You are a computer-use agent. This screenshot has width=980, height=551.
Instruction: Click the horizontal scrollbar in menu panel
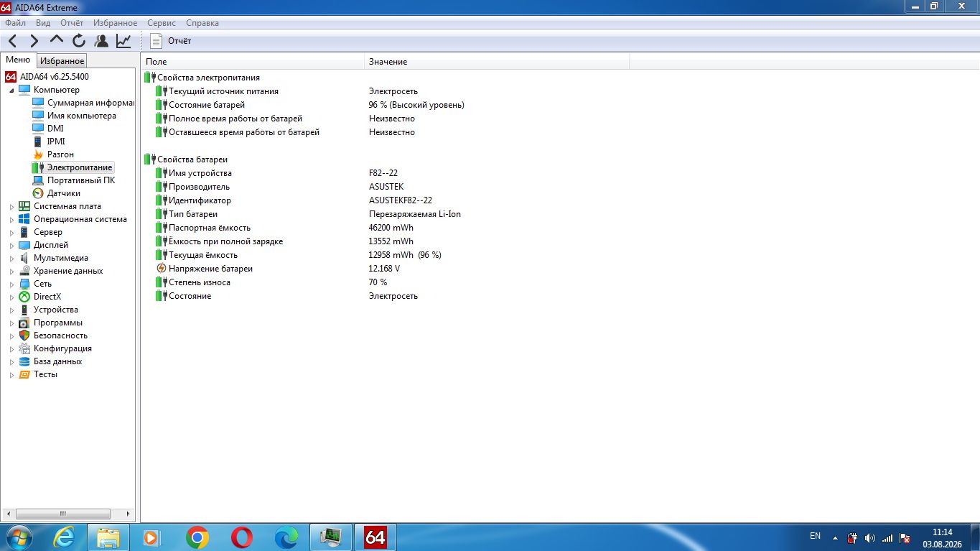[68, 514]
